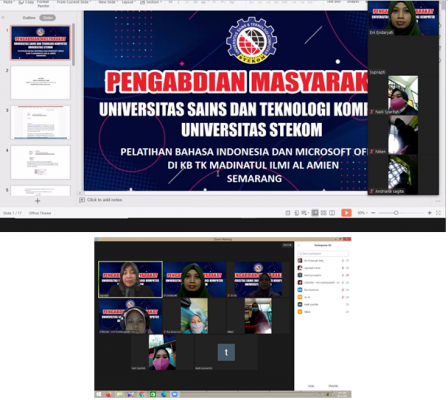
Task: Open Chrome from the taskbar
Action: pyautogui.click(x=142, y=394)
